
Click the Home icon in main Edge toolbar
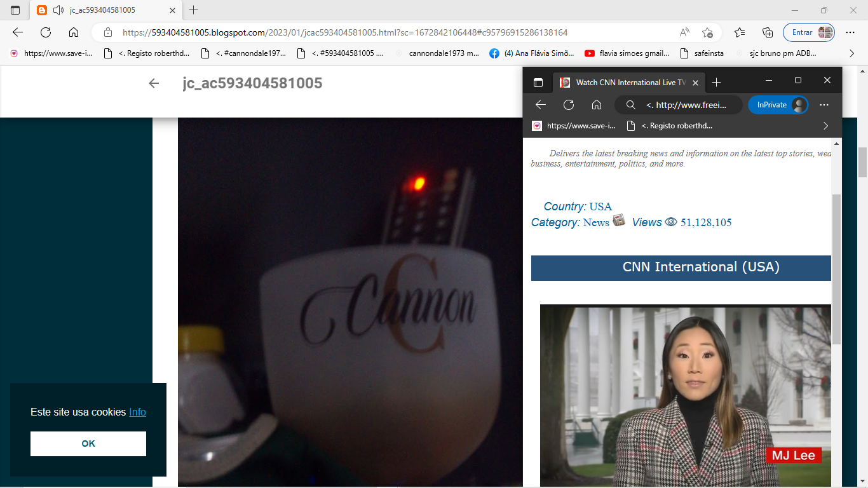click(74, 32)
